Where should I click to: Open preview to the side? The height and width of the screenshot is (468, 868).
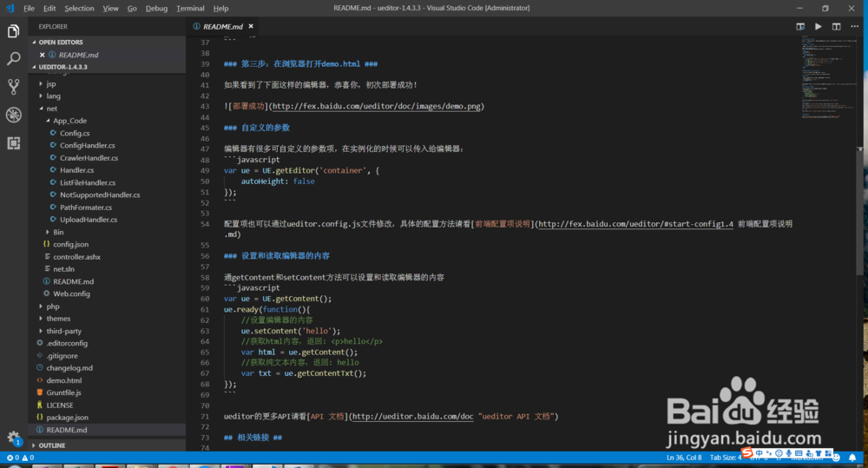tap(800, 27)
